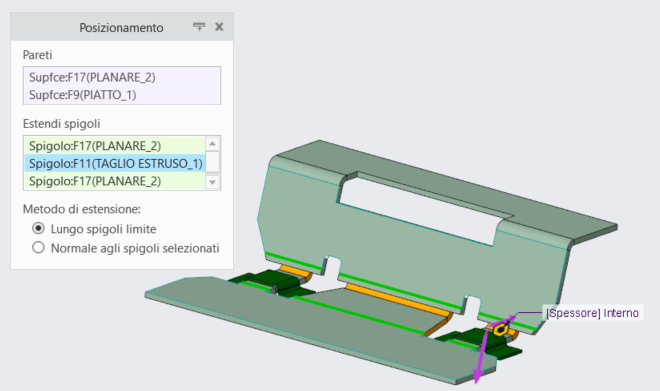Viewport: 660px width, 391px height.
Task: Click scroll up arrow of Estendi spigoli list
Action: 213,144
